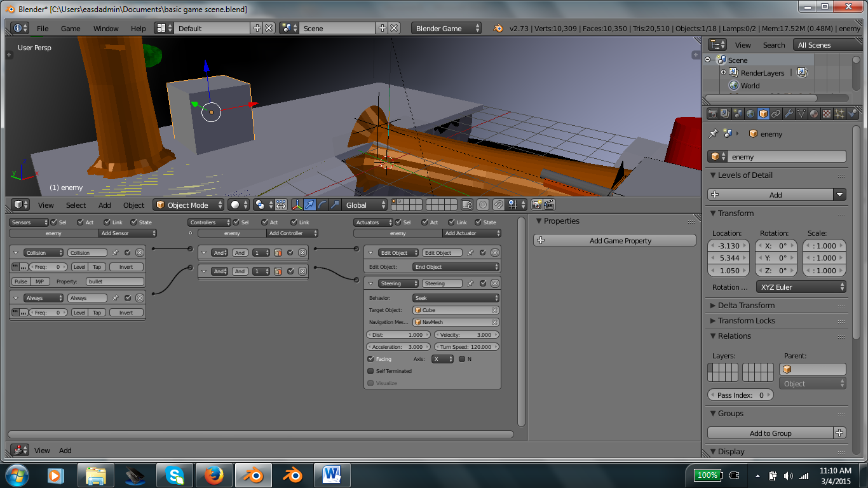Viewport: 868px width, 488px height.
Task: Deactivate the Edit Object actuator checkmark
Action: (x=483, y=252)
